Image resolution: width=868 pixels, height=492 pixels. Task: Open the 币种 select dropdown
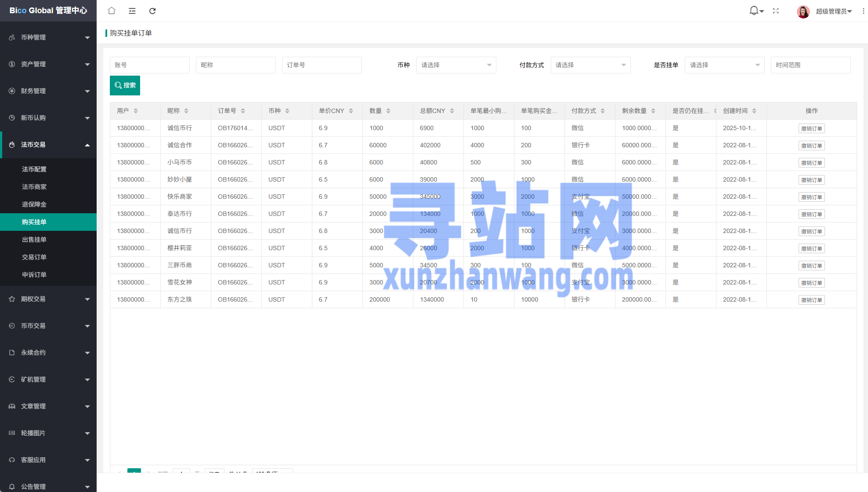pos(456,65)
